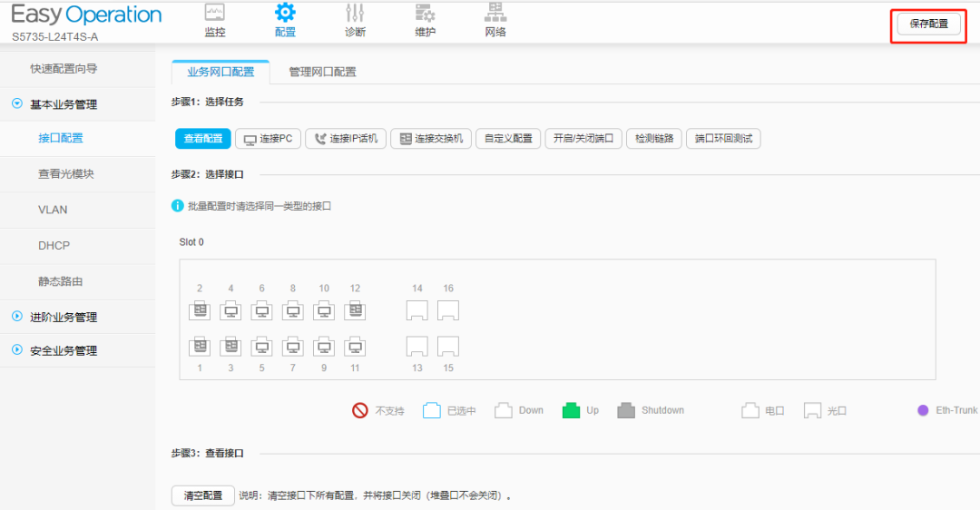This screenshot has width=980, height=510.
Task: Open the 维护 maintenance section
Action: (425, 20)
